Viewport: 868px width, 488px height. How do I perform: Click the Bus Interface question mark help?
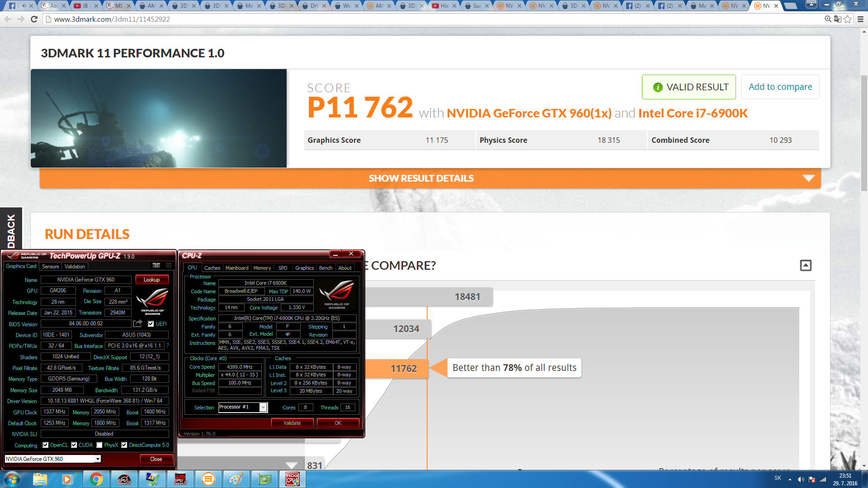pyautogui.click(x=167, y=346)
